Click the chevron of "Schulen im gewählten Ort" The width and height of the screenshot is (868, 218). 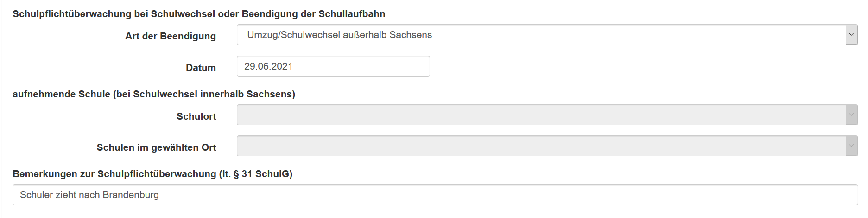[851, 146]
